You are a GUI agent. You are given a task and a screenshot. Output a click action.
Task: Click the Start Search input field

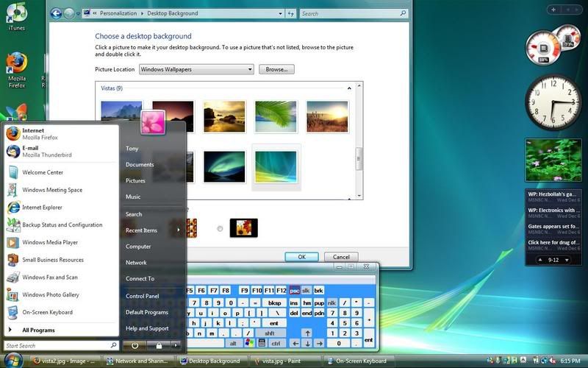click(62, 345)
